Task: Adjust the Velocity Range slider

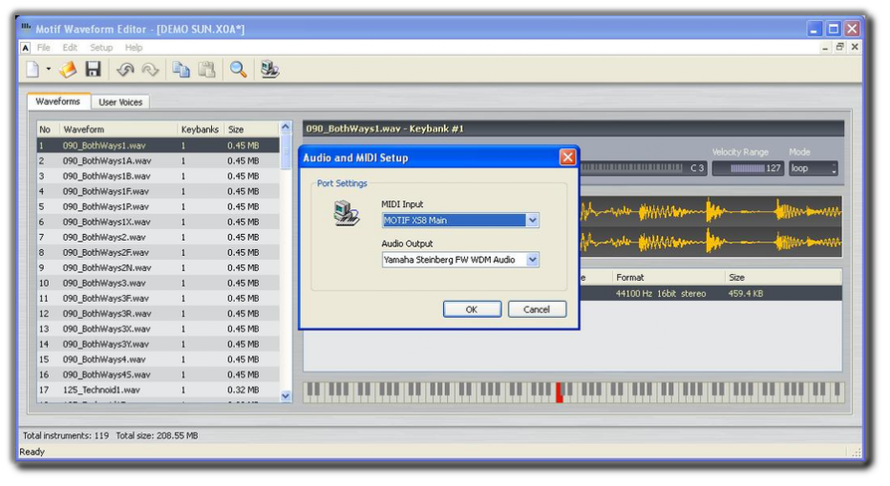Action: click(748, 169)
